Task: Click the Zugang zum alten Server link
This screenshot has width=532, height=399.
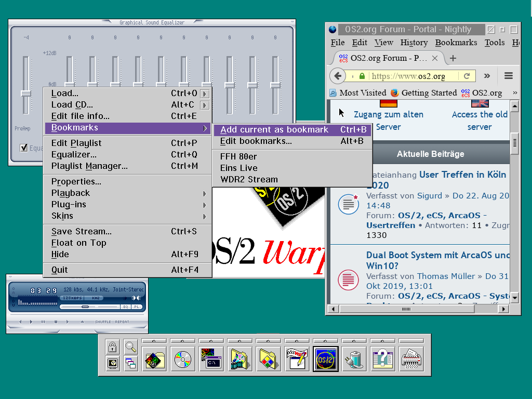Action: 389,121
